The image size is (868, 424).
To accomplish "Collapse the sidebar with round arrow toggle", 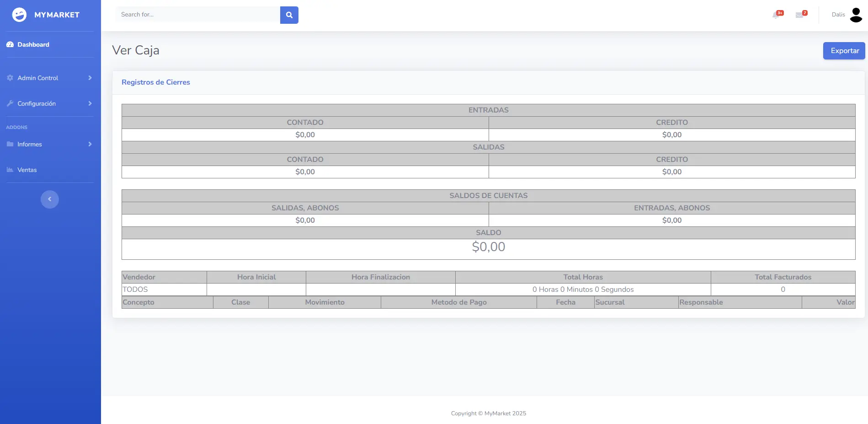I will coord(50,199).
